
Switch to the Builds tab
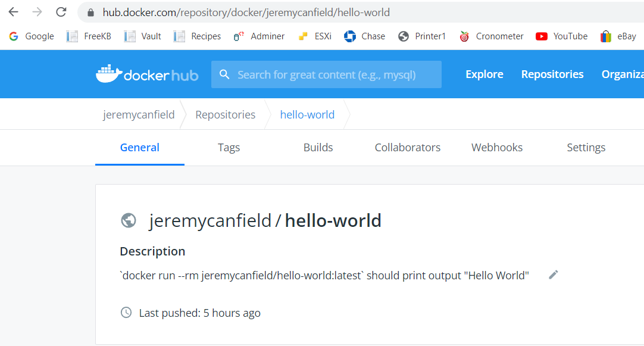click(x=318, y=148)
